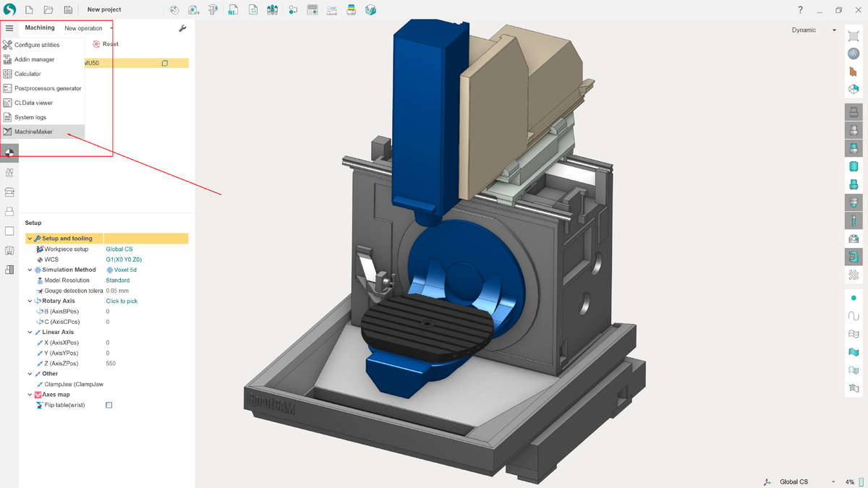
Task: Click the curve wave icon
Action: [x=854, y=316]
